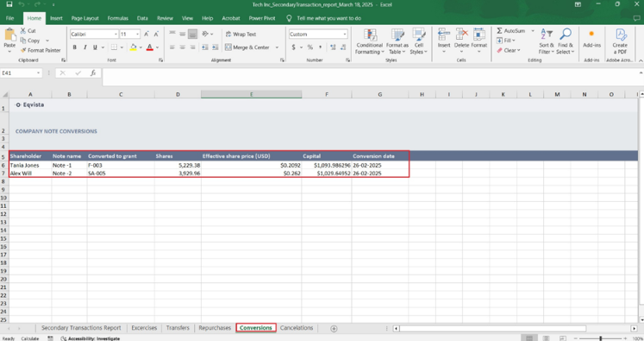Open Secondary Transactions Report sheet tab
The image size is (644, 341).
click(x=81, y=328)
